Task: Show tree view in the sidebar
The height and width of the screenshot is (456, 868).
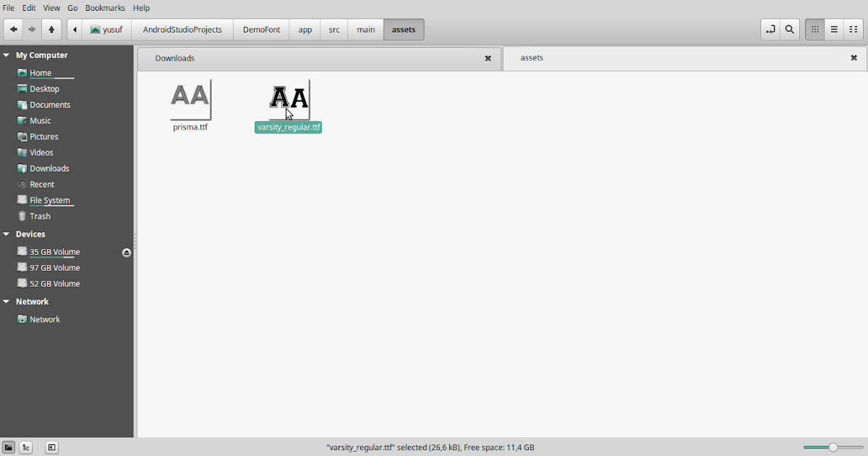Action: coord(25,447)
